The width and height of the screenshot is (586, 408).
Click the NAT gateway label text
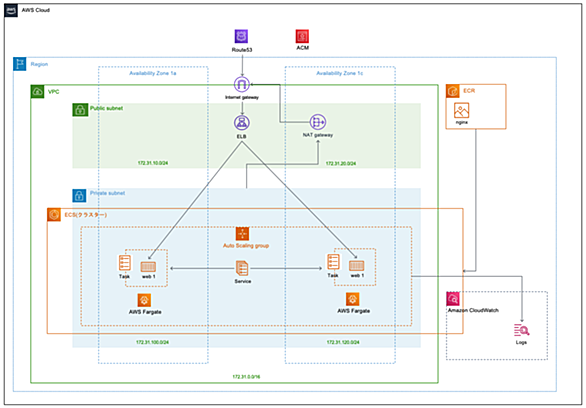[x=318, y=135]
